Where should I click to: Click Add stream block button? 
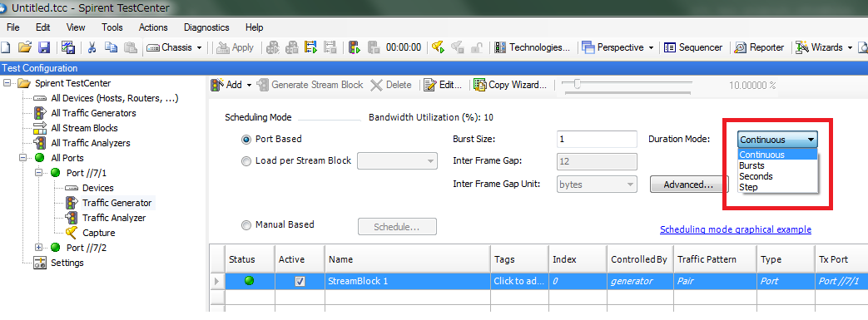coord(231,85)
